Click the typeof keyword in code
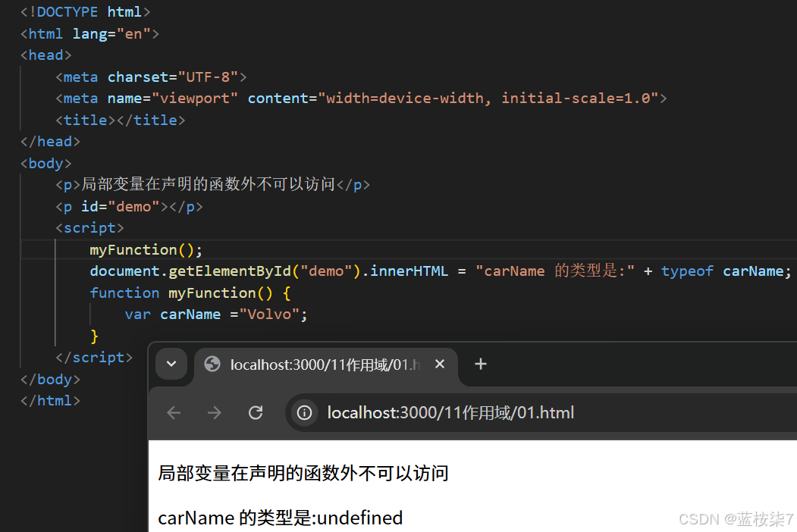Image resolution: width=797 pixels, height=532 pixels. coord(687,271)
